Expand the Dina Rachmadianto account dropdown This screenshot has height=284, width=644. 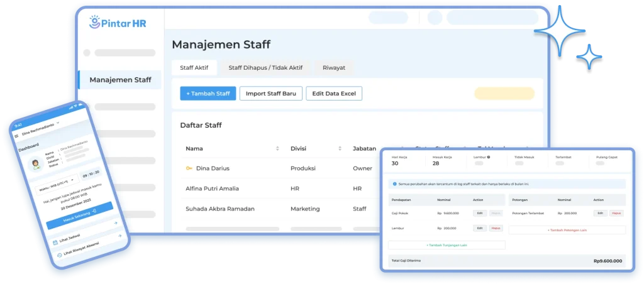pyautogui.click(x=58, y=124)
